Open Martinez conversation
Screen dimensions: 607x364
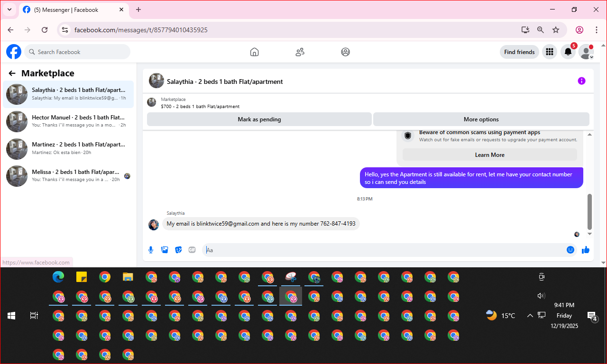pos(69,148)
